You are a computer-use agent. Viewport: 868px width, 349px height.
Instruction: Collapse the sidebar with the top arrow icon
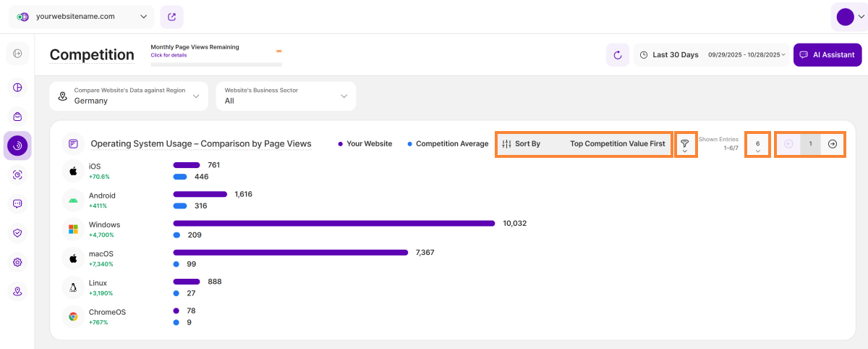(17, 53)
